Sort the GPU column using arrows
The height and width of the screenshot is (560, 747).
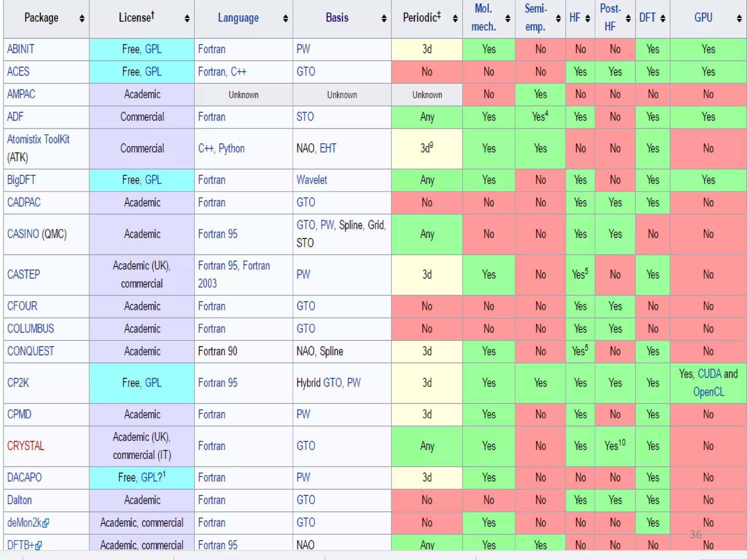pos(739,18)
